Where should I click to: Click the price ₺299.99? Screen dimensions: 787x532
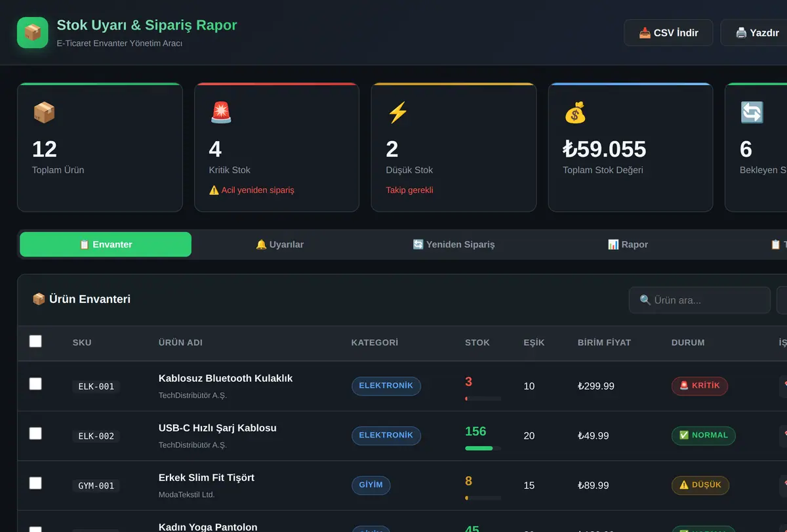(x=596, y=386)
